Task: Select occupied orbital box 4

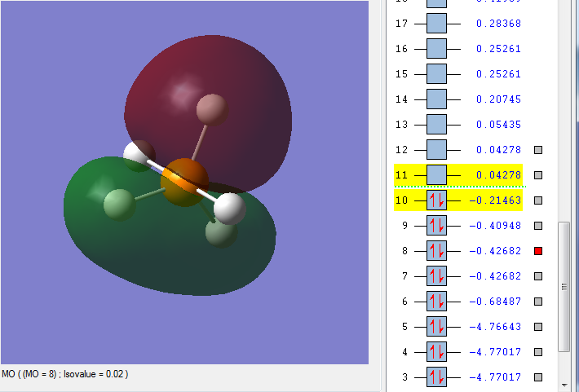Action: pos(436,352)
